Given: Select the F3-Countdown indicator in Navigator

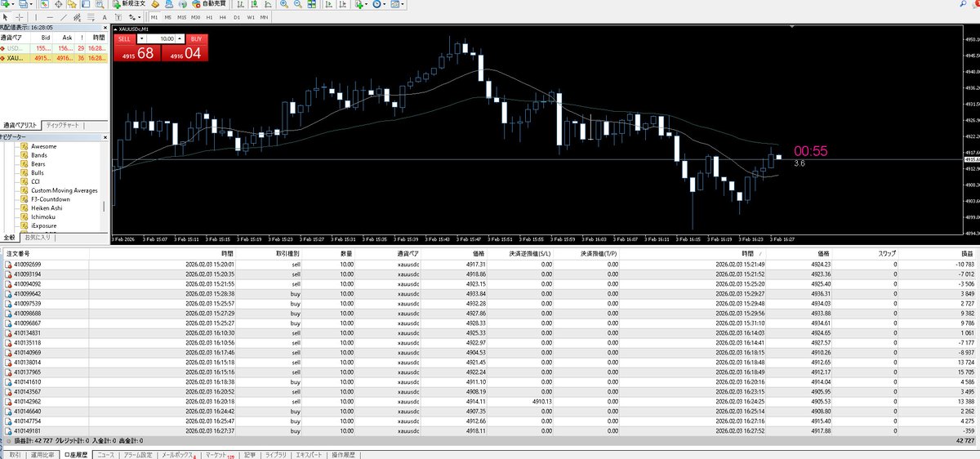Looking at the screenshot, I should click(x=50, y=199).
